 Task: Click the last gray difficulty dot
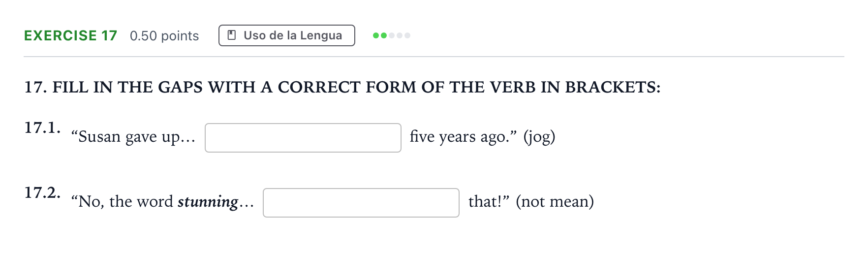pyautogui.click(x=407, y=35)
